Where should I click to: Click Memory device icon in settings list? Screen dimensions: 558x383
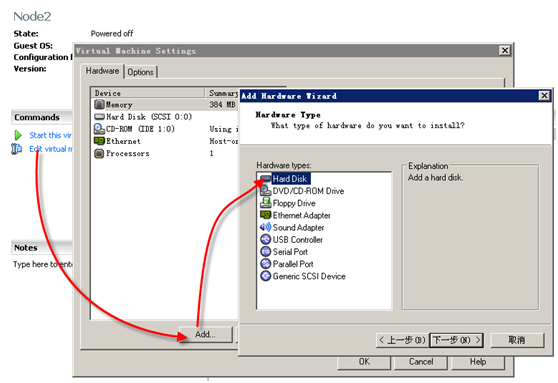99,105
